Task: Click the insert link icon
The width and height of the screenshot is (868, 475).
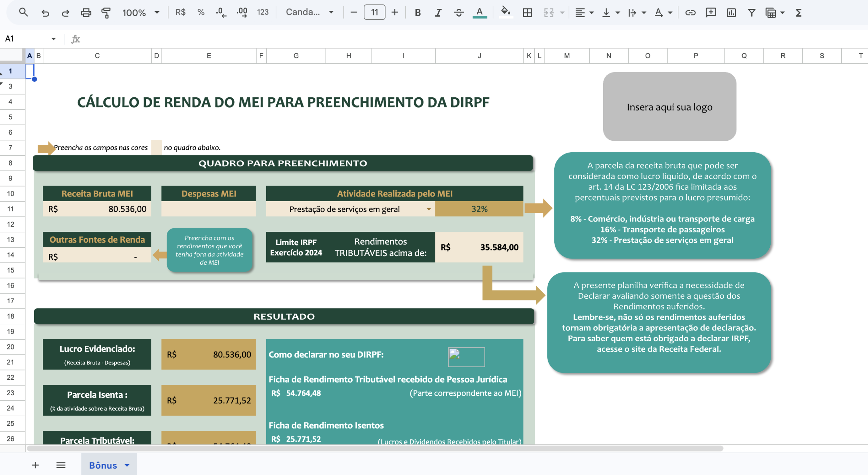Action: click(690, 13)
